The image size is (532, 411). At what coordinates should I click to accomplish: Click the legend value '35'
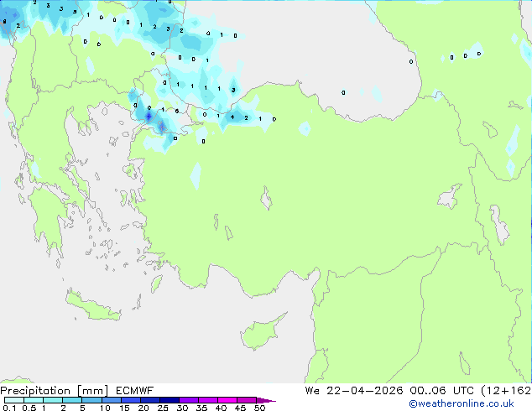(x=201, y=408)
